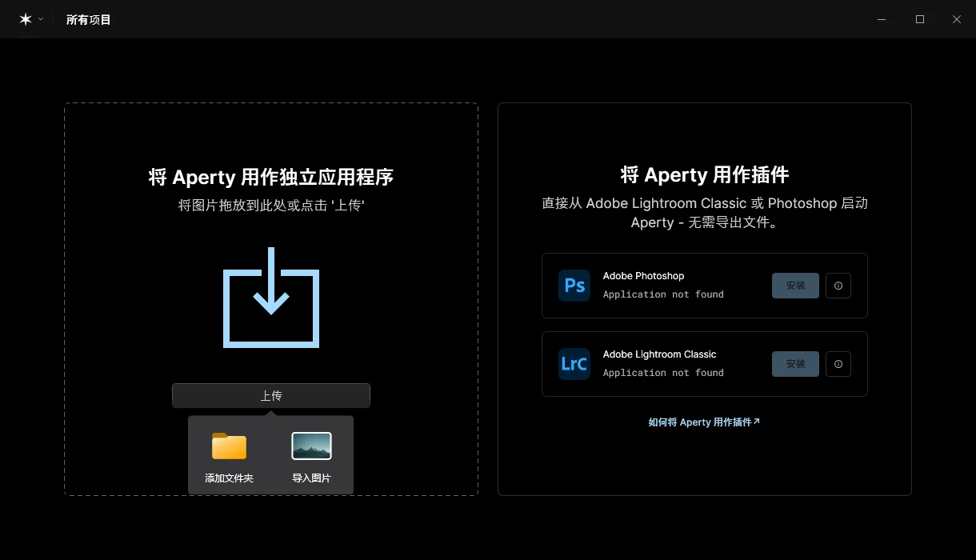Open info icon for Adobe Photoshop
976x560 pixels.
(x=838, y=286)
